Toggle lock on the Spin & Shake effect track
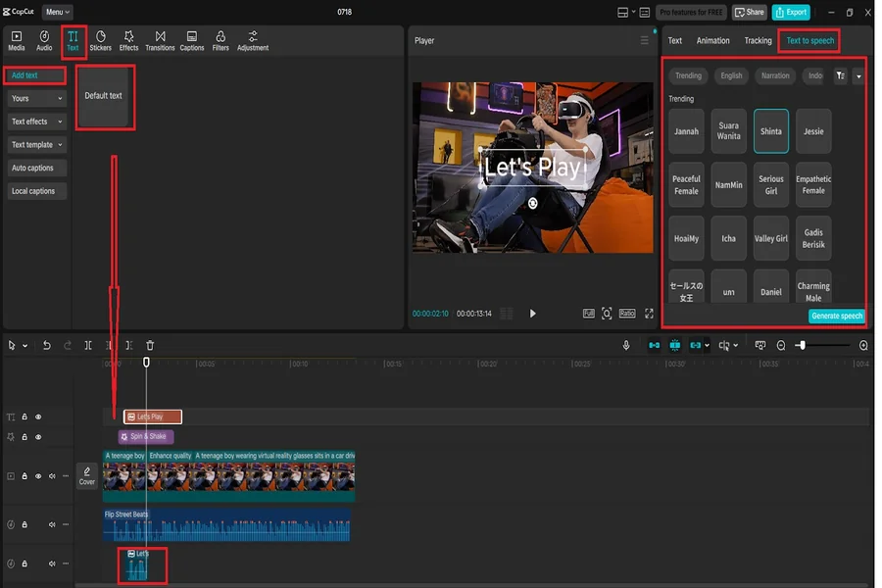Viewport: 882px width, 588px height. 24,437
